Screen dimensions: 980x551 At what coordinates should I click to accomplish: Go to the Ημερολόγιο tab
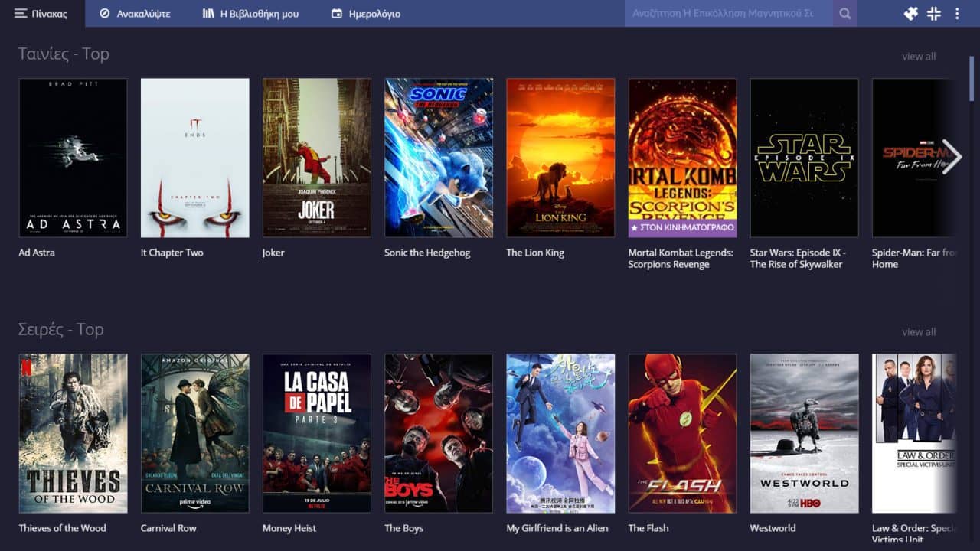point(365,14)
